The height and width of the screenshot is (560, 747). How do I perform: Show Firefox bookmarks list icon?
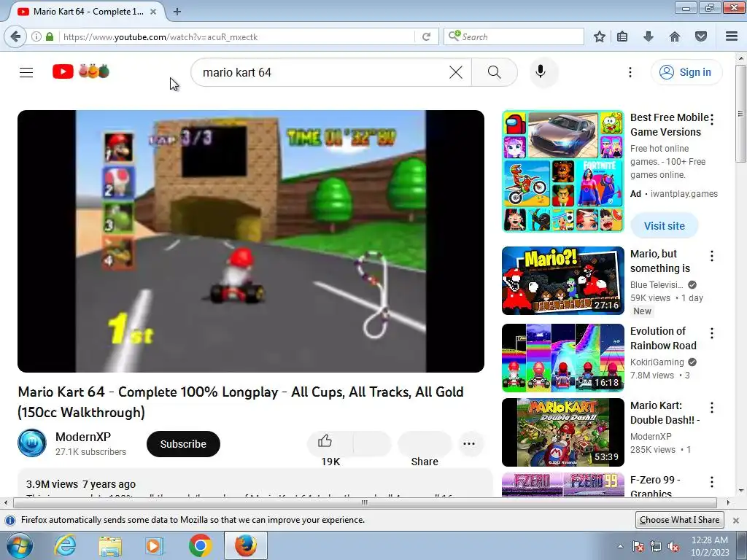click(622, 36)
